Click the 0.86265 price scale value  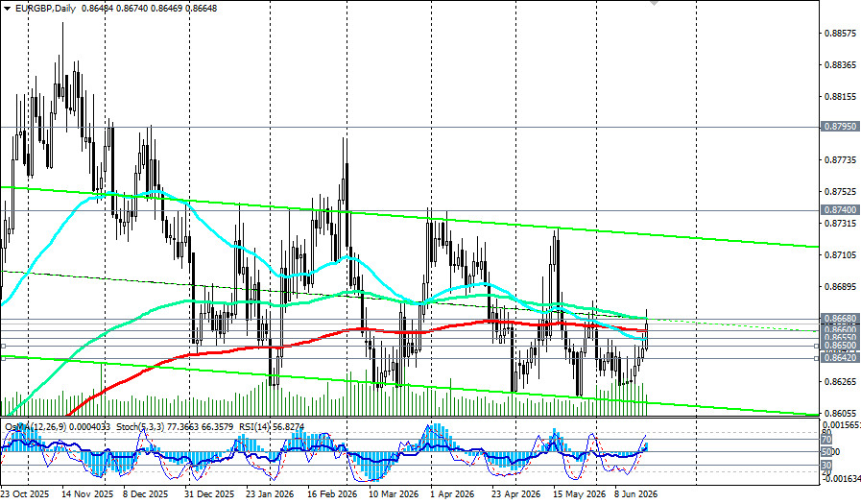pos(840,381)
